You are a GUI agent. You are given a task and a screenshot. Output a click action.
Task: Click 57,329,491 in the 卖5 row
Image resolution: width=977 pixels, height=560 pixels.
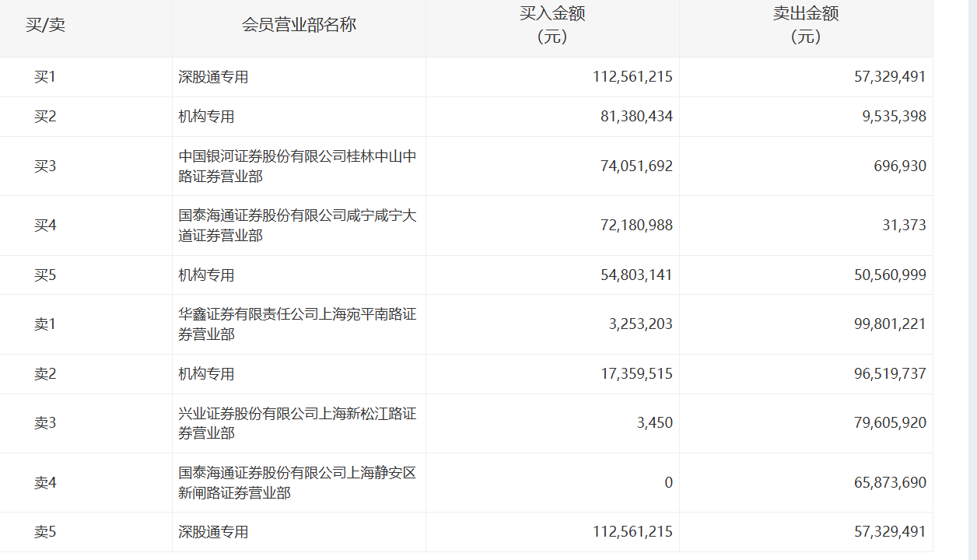pyautogui.click(x=890, y=532)
